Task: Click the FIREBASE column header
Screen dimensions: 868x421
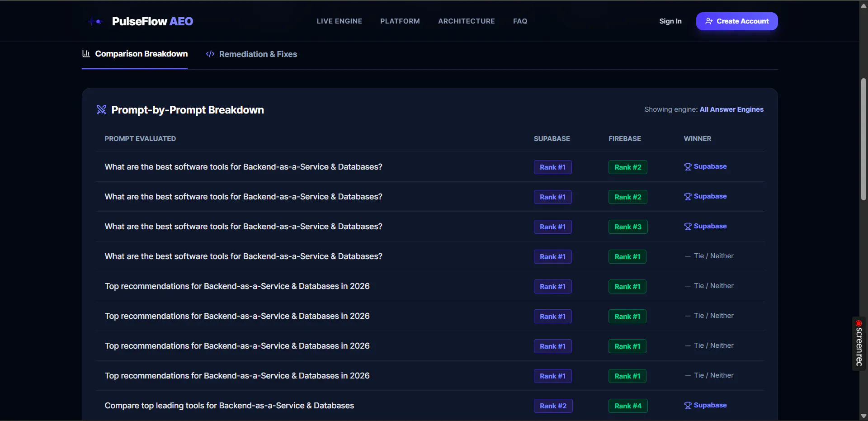Action: point(625,139)
